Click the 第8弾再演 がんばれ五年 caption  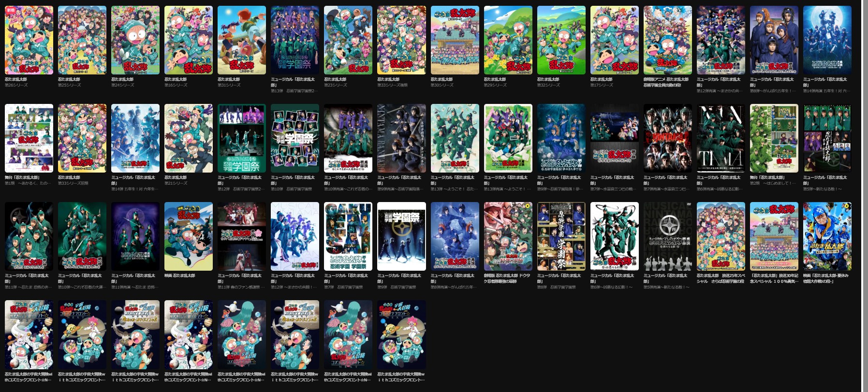455,287
